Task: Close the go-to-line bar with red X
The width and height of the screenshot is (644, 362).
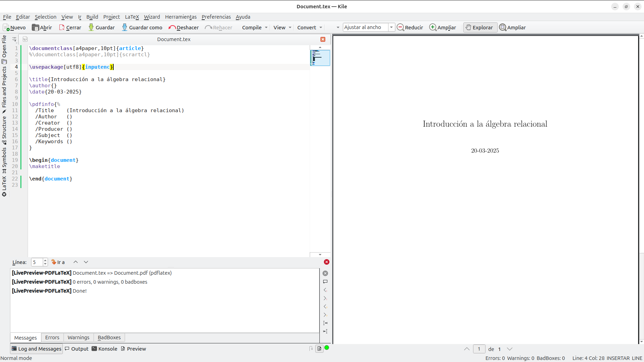Action: (327, 262)
